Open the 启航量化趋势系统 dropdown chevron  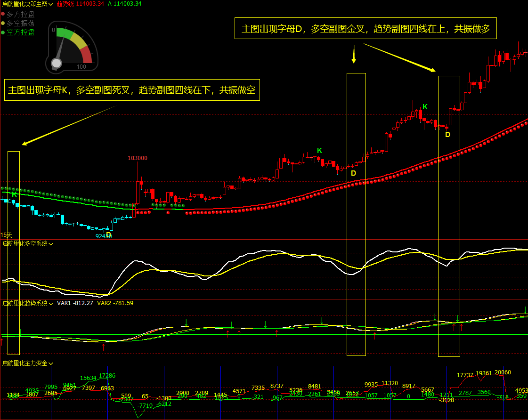click(51, 304)
